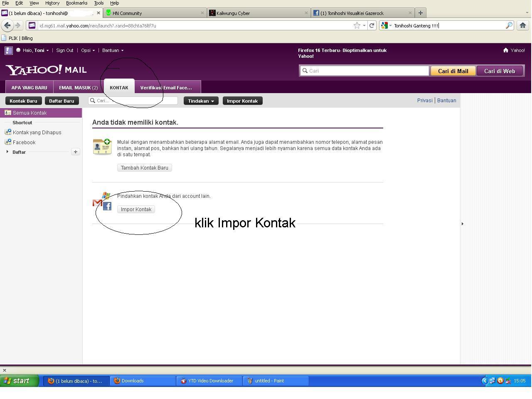Open new tab with plus button
Viewport: 532px width, 399px height.
(x=420, y=13)
